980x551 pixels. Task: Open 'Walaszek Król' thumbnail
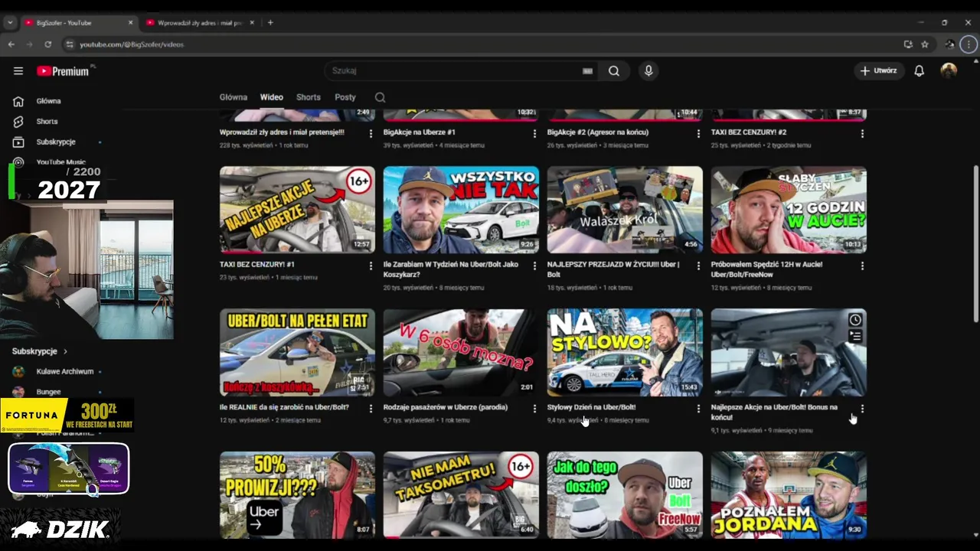pyautogui.click(x=625, y=210)
